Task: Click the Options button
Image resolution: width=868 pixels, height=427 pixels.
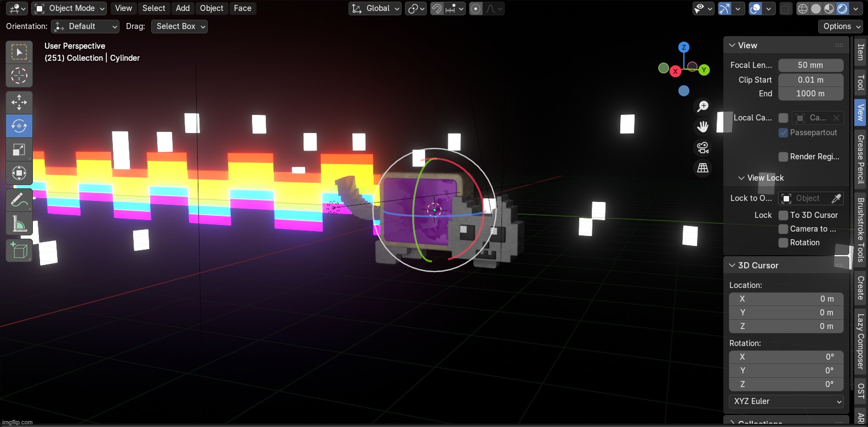Action: click(842, 26)
